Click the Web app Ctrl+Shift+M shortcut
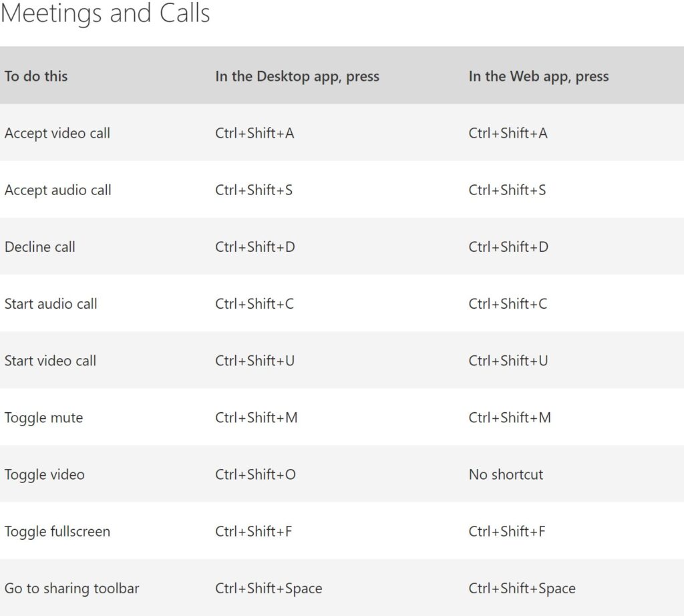684x616 pixels. pyautogui.click(x=510, y=418)
